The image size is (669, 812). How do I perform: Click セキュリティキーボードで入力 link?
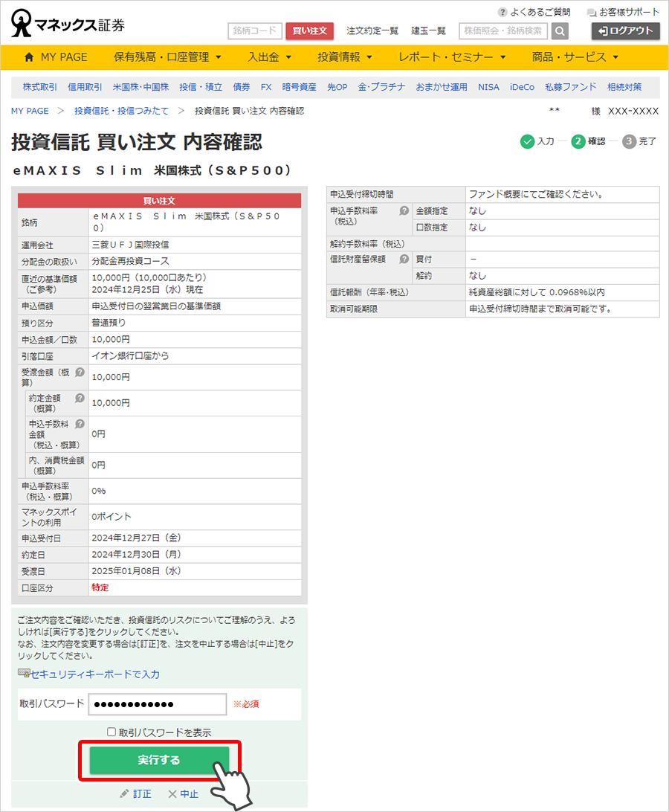(95, 674)
